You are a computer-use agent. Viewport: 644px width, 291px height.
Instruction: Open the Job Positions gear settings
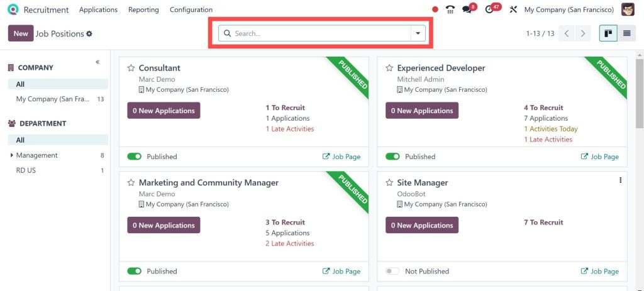coord(89,34)
